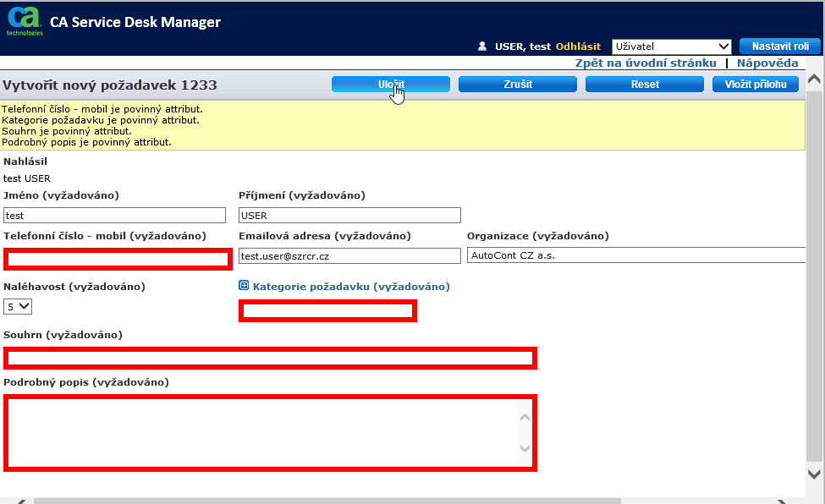Click the Uložit button
The height and width of the screenshot is (504, 825).
tap(391, 85)
